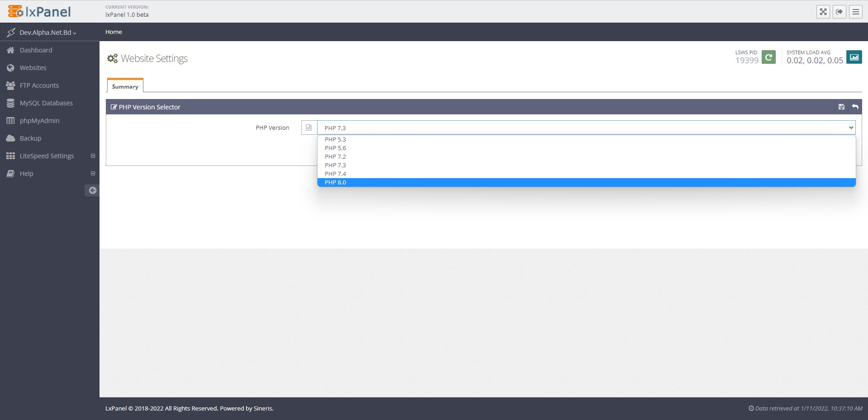The image size is (868, 420).
Task: Click the file icon beside PHP Version field
Action: tap(309, 127)
